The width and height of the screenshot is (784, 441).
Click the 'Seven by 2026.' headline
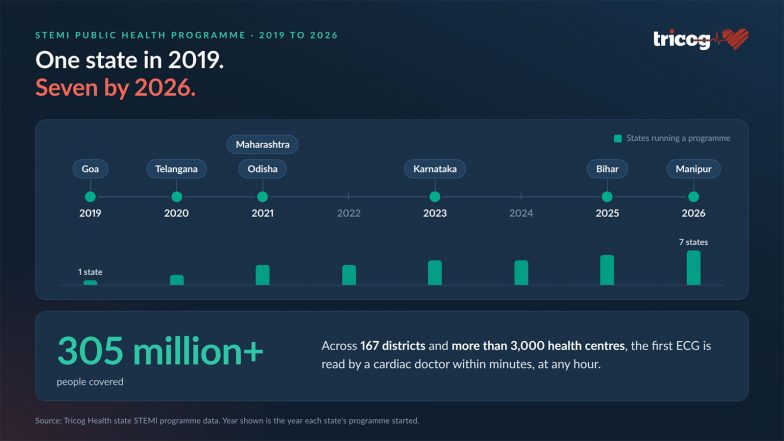tap(116, 88)
